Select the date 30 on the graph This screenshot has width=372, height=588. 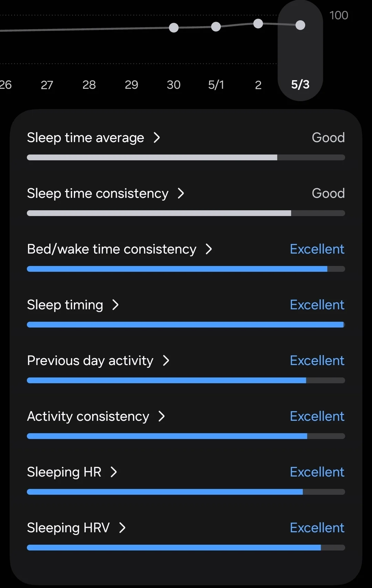pos(174,84)
